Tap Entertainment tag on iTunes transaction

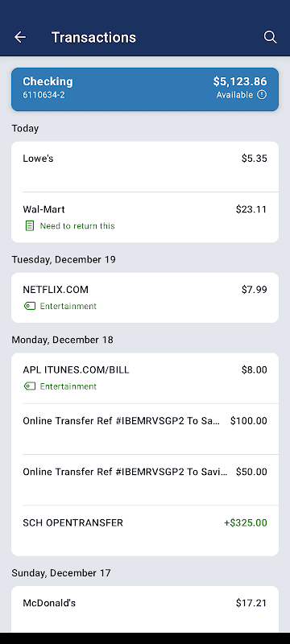point(68,386)
